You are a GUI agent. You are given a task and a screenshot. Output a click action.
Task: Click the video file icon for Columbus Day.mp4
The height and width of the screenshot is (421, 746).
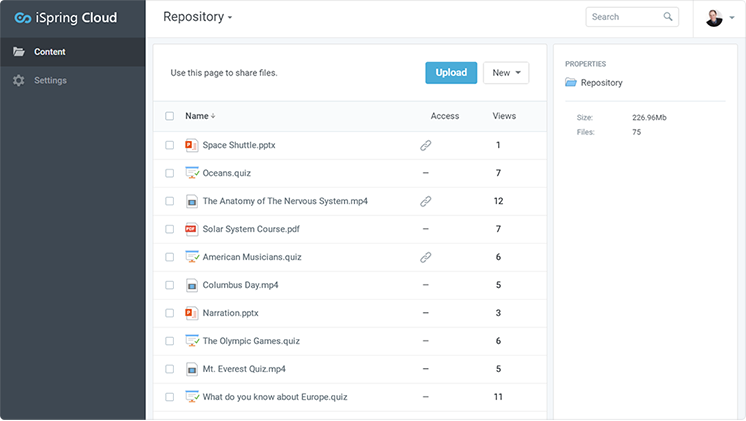tap(191, 285)
